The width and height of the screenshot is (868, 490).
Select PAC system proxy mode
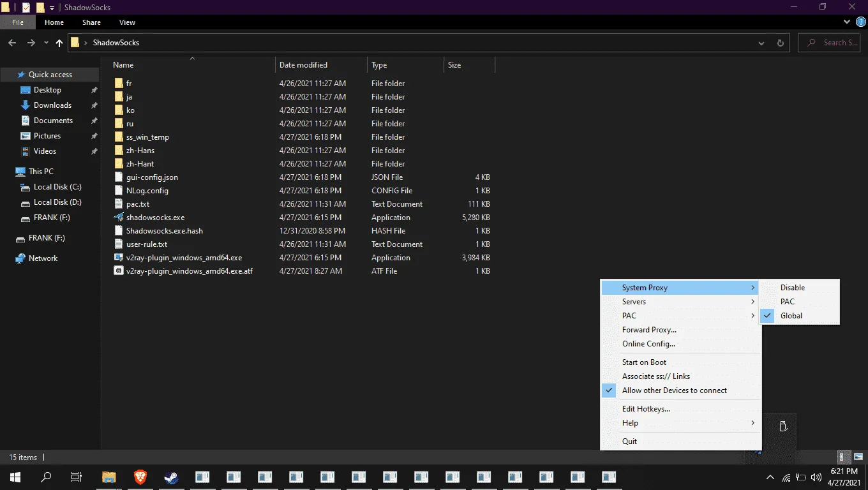click(799, 302)
